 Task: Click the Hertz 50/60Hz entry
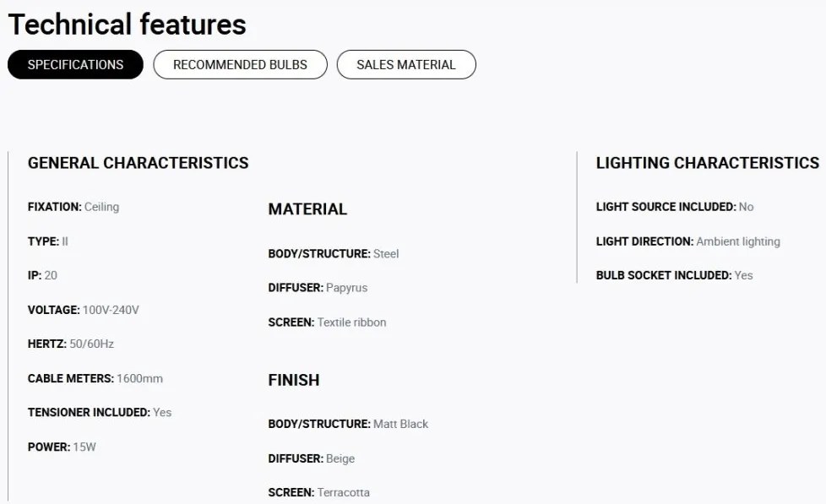click(71, 344)
